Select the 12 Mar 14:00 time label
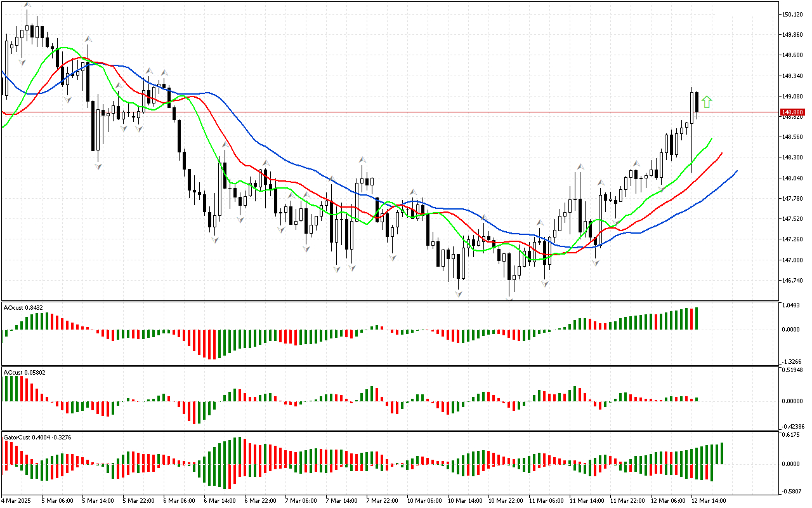Screen dimensions: 812x508 [709, 500]
